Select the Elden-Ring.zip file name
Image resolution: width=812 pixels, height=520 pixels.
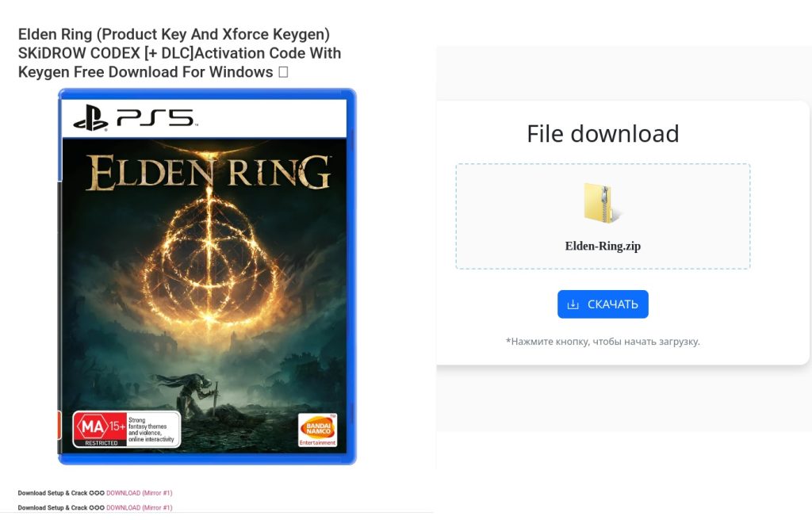point(603,246)
